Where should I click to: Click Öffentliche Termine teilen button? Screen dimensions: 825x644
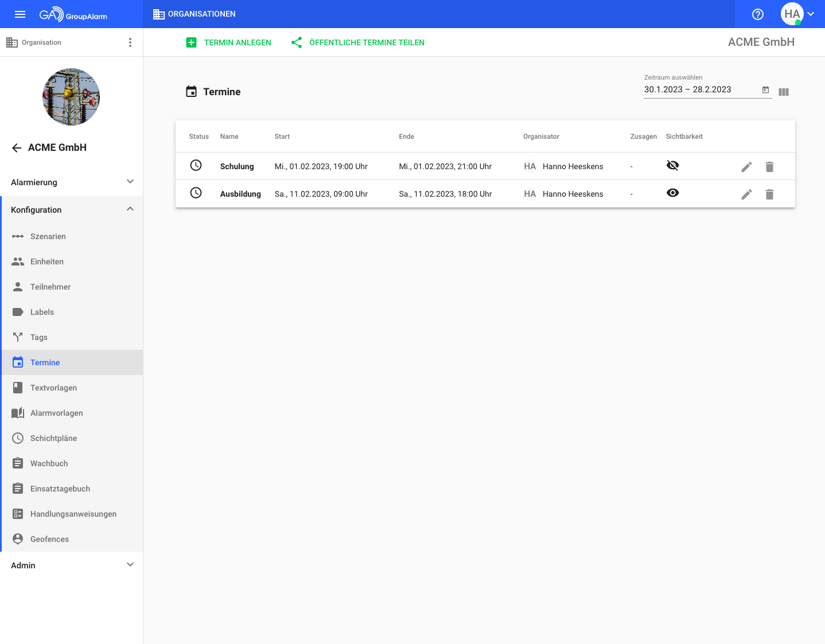point(358,42)
